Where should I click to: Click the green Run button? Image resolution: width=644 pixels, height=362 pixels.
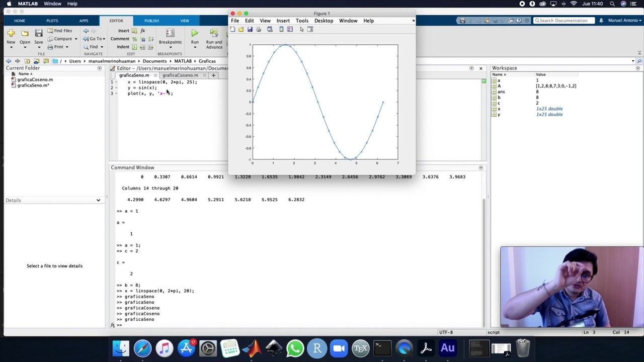pyautogui.click(x=195, y=33)
